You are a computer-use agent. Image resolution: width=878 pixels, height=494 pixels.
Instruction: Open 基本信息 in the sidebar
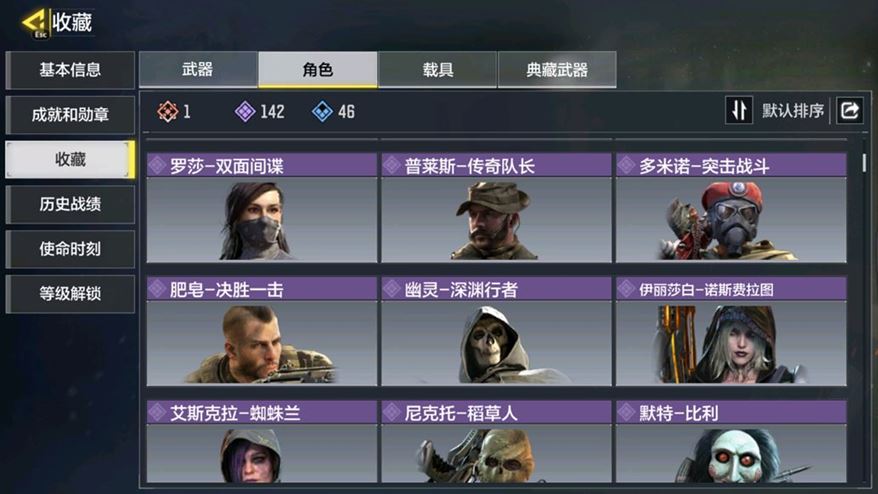(70, 70)
